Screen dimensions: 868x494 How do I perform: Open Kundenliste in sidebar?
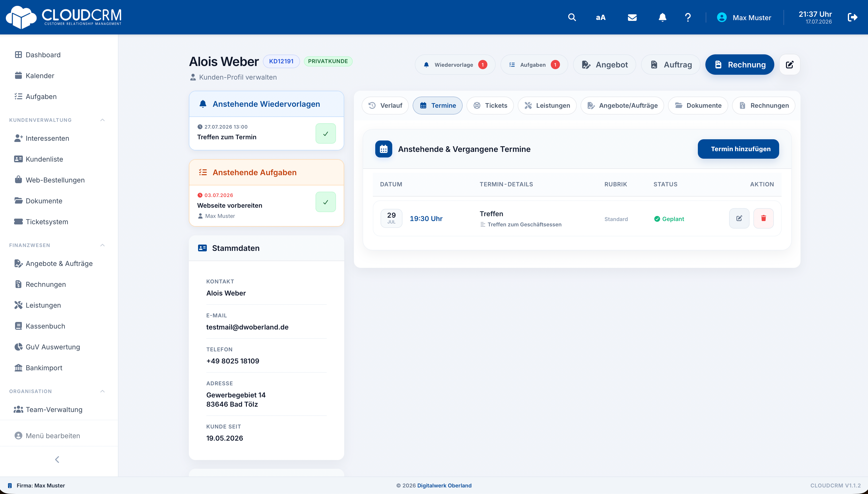pos(44,159)
